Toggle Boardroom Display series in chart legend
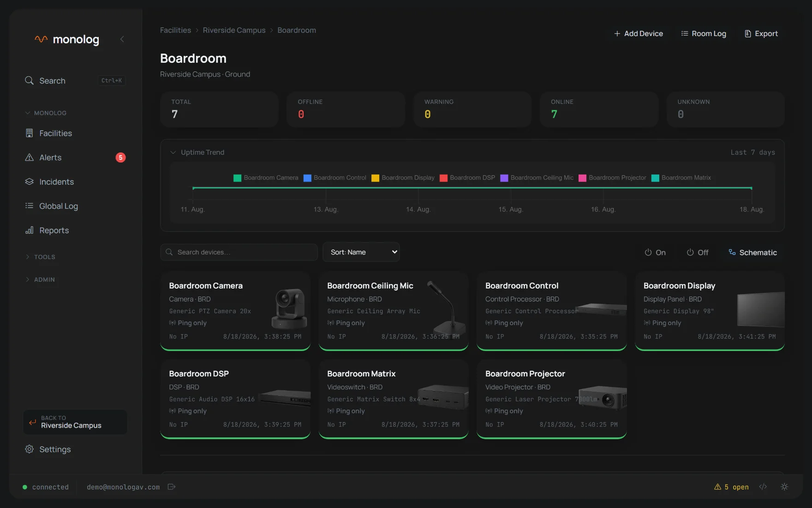This screenshot has height=508, width=812. pyautogui.click(x=403, y=178)
